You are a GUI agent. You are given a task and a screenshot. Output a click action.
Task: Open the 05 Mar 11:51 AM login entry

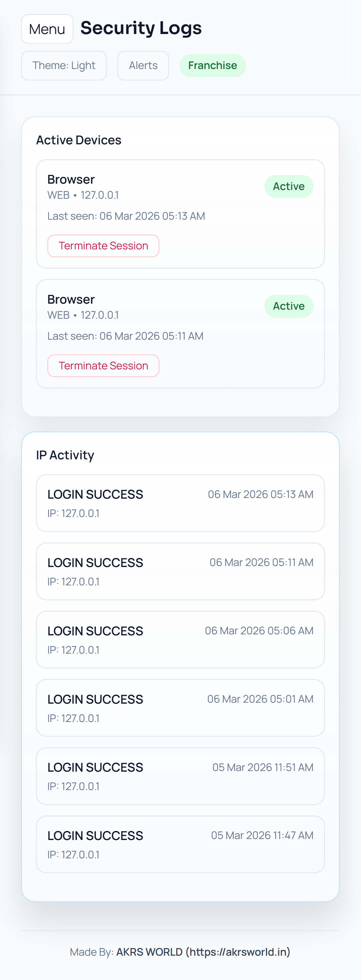180,776
